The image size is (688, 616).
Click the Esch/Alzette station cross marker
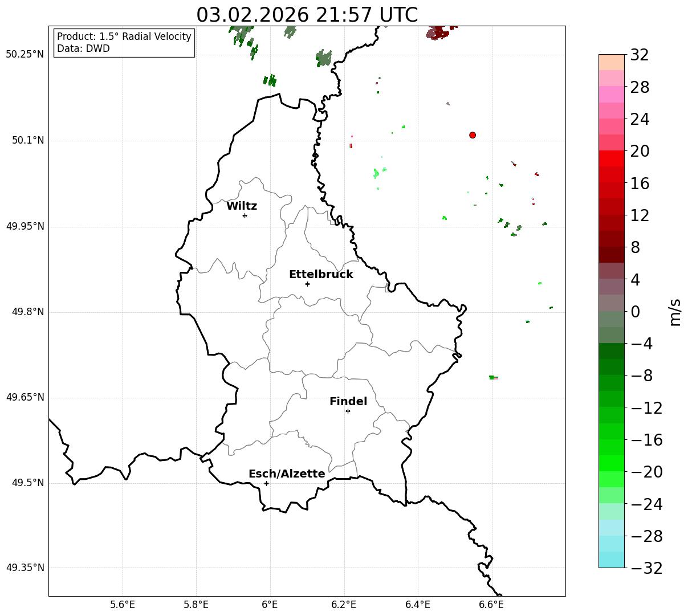pyautogui.click(x=266, y=483)
